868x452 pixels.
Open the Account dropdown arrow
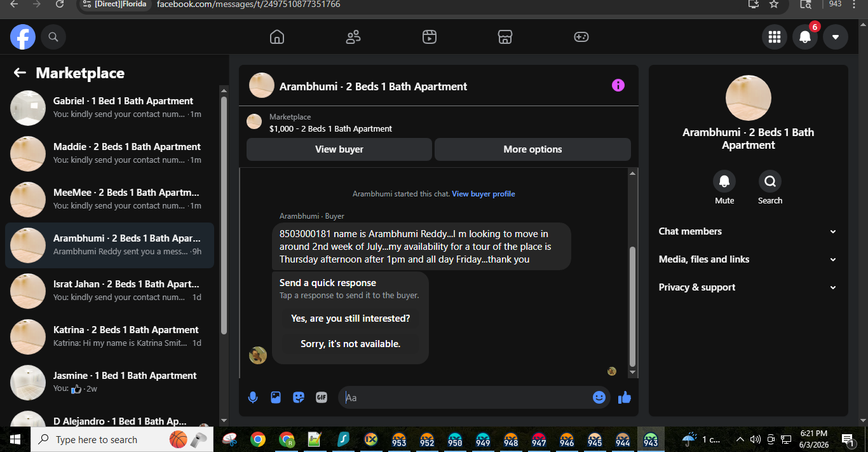(836, 37)
